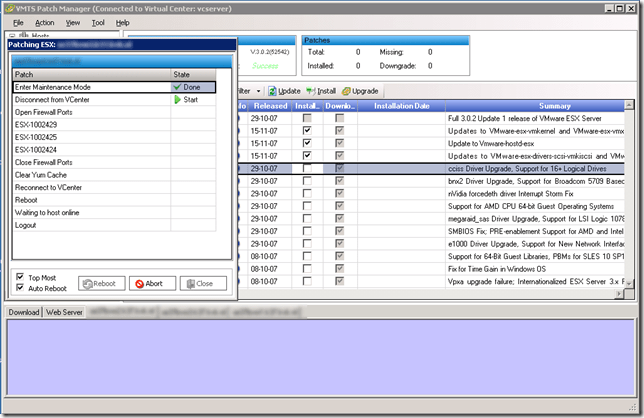This screenshot has width=644, height=418.
Task: Check Install for cciss Driver Upgrade row
Action: click(307, 168)
